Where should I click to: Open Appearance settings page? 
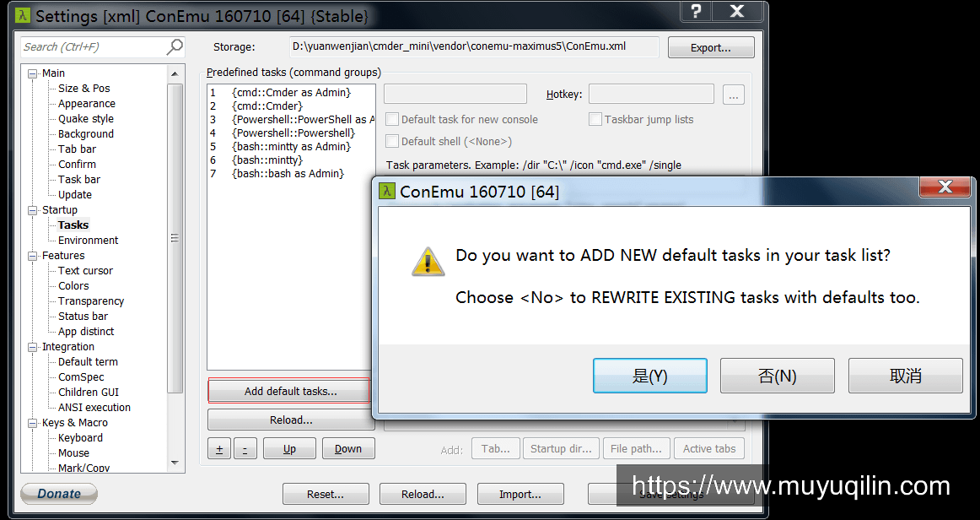(86, 104)
